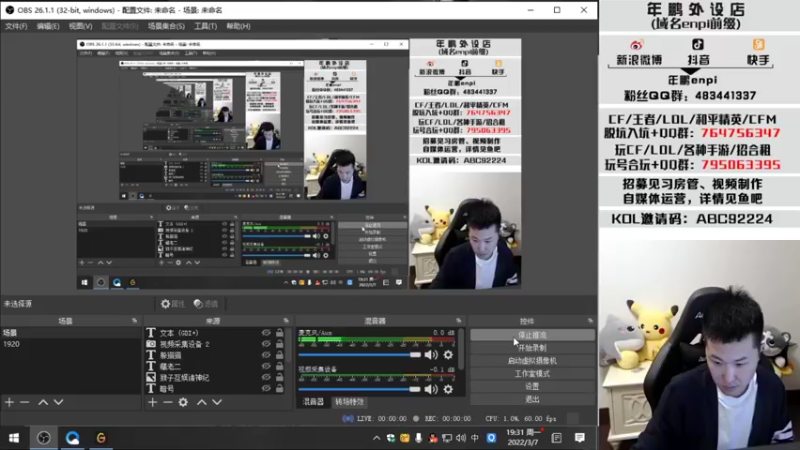Open source Properties (属性) gear button
Image resolution: width=800 pixels, height=450 pixels.
[172, 304]
